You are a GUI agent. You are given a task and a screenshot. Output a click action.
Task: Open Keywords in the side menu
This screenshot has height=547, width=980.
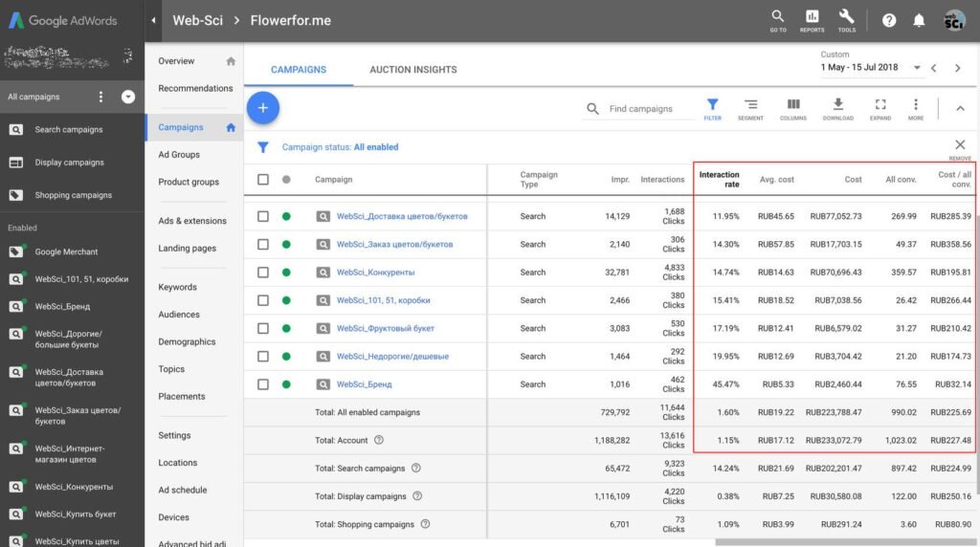[177, 287]
